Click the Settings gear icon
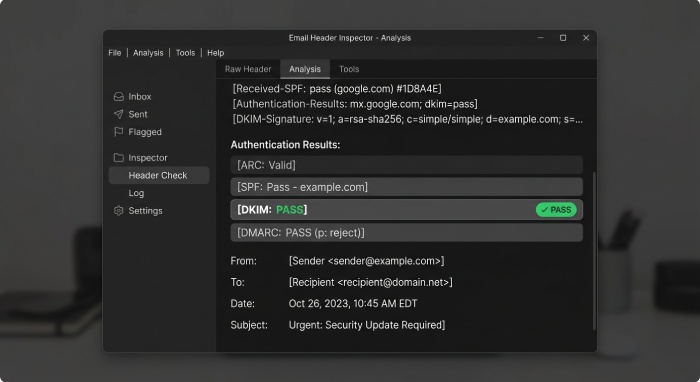 pyautogui.click(x=118, y=211)
